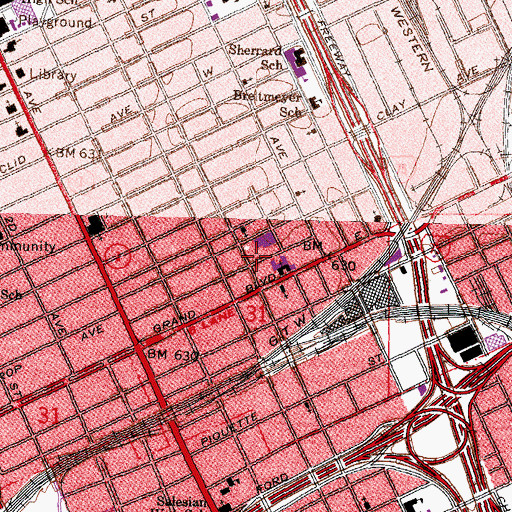Click the "Salesian" label
The height and width of the screenshot is (512, 512).
click(x=182, y=502)
